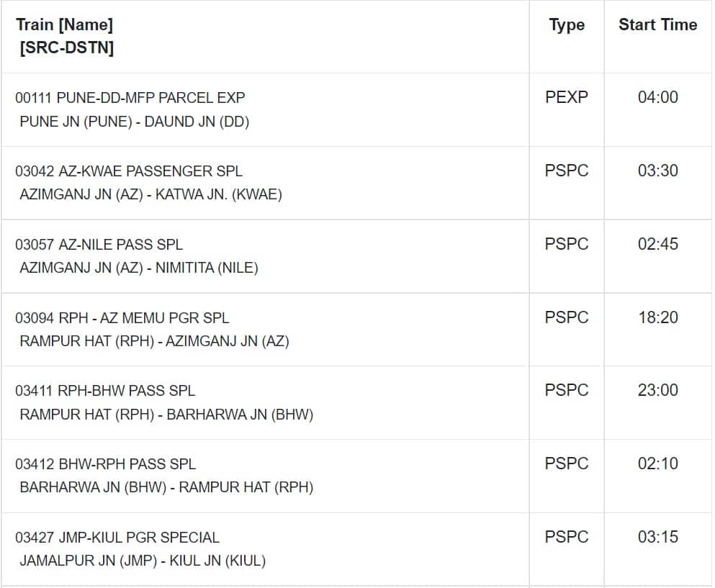
Task: Open 03411 RPH-BHW PASS SPL train
Action: (x=105, y=391)
